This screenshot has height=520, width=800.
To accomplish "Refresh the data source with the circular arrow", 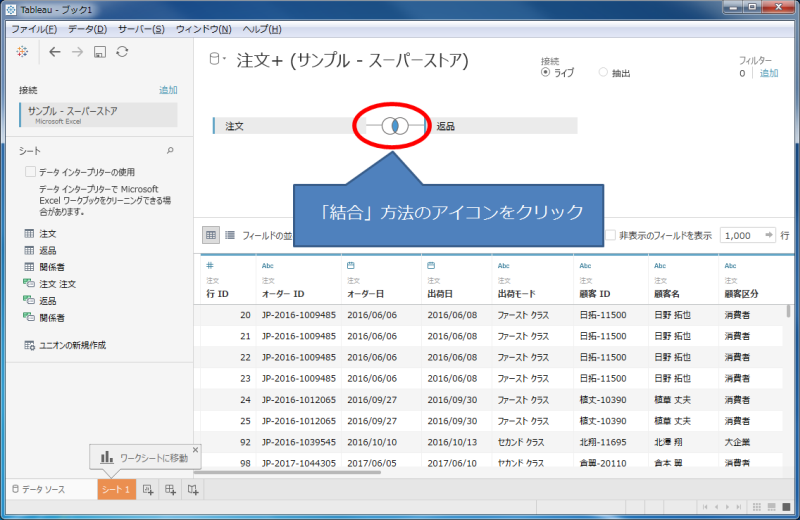I will click(122, 52).
